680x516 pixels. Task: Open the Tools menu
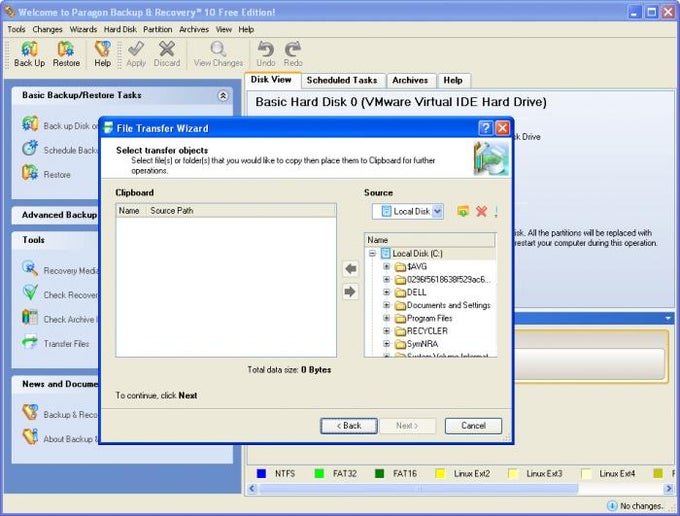tap(16, 29)
